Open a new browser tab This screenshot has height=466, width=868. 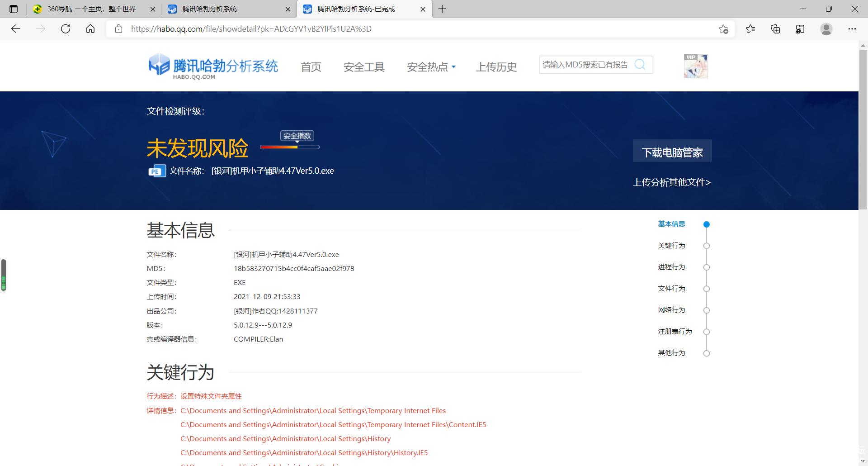click(x=442, y=9)
